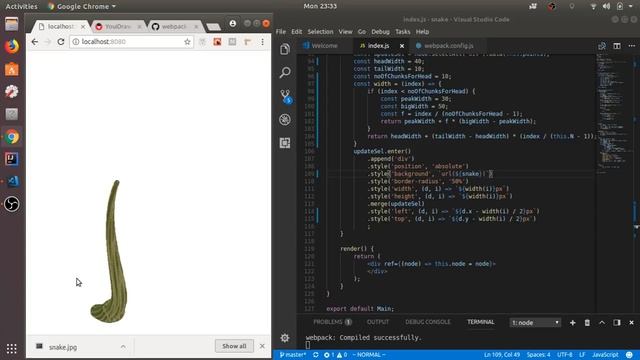The height and width of the screenshot is (360, 640).
Task: Switch to the DEBUG CONSOLE panel tab
Action: (428, 322)
